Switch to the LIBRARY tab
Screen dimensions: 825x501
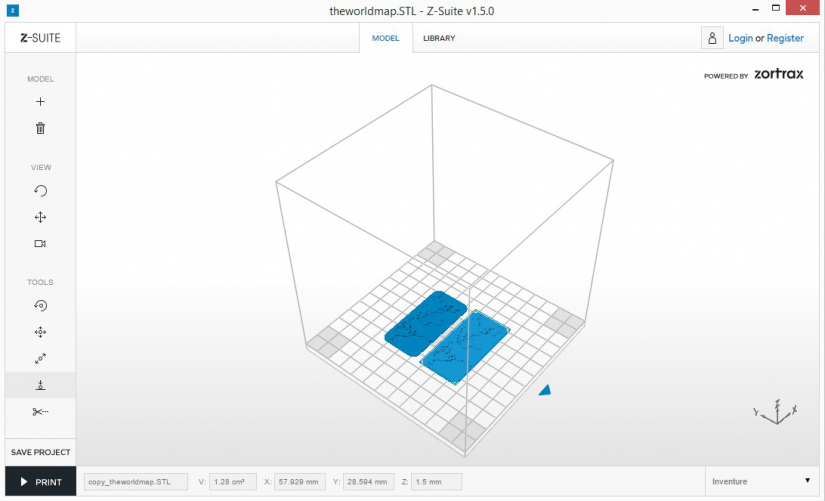439,38
